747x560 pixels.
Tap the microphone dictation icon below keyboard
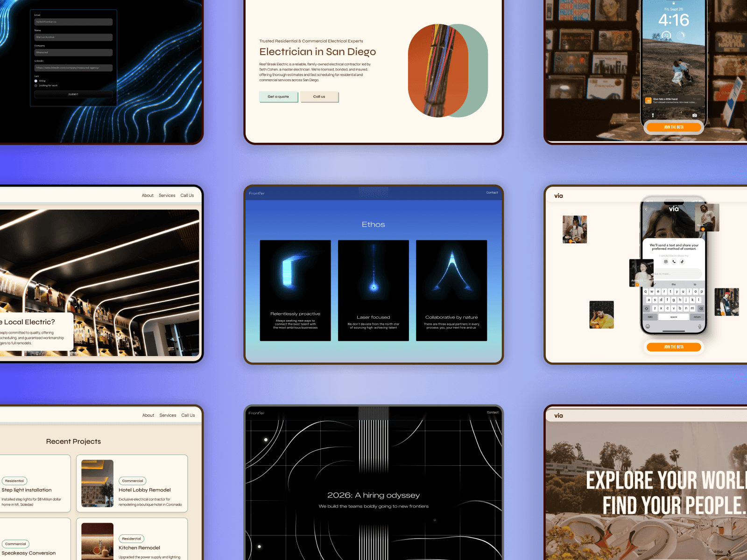coord(699,326)
